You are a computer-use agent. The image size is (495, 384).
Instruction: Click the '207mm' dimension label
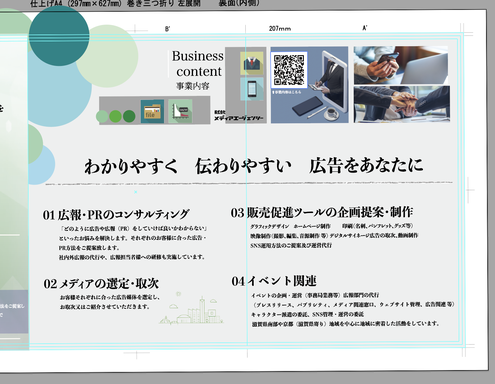pyautogui.click(x=280, y=29)
